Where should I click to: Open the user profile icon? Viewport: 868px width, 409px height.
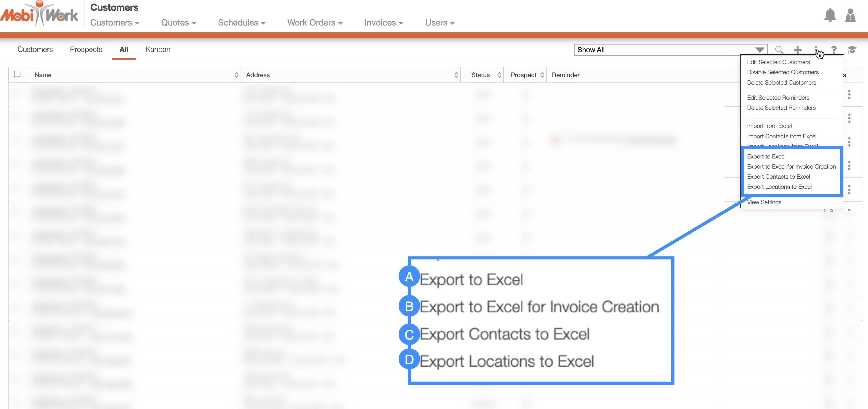850,15
